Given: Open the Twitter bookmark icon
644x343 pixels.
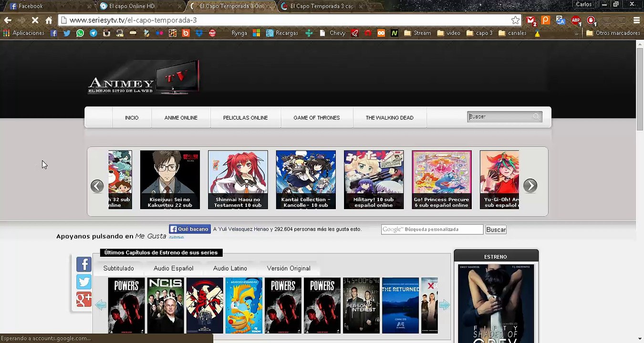Looking at the screenshot, I should click(67, 33).
